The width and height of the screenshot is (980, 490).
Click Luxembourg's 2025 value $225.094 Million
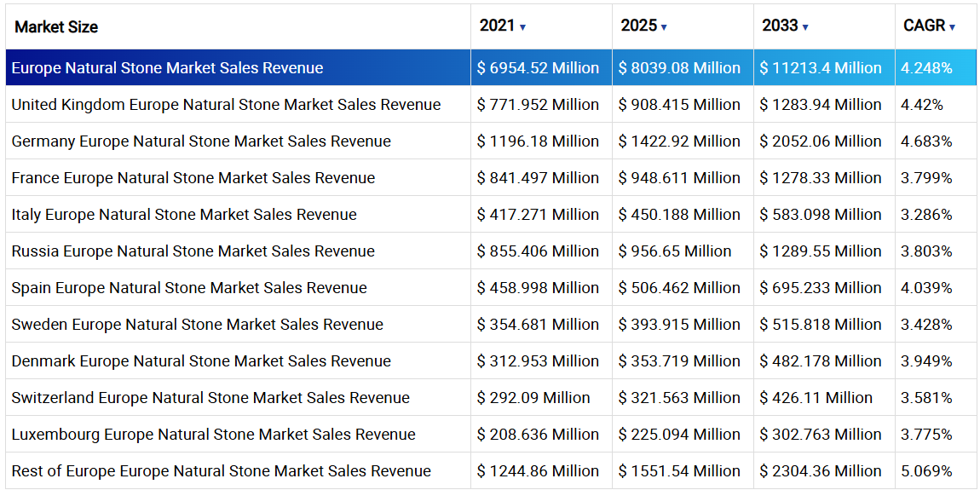coord(679,435)
